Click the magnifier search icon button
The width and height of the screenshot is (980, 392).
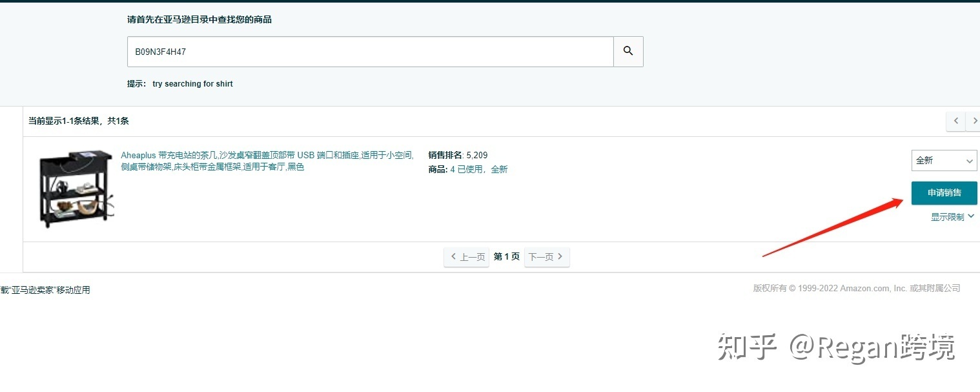point(628,52)
